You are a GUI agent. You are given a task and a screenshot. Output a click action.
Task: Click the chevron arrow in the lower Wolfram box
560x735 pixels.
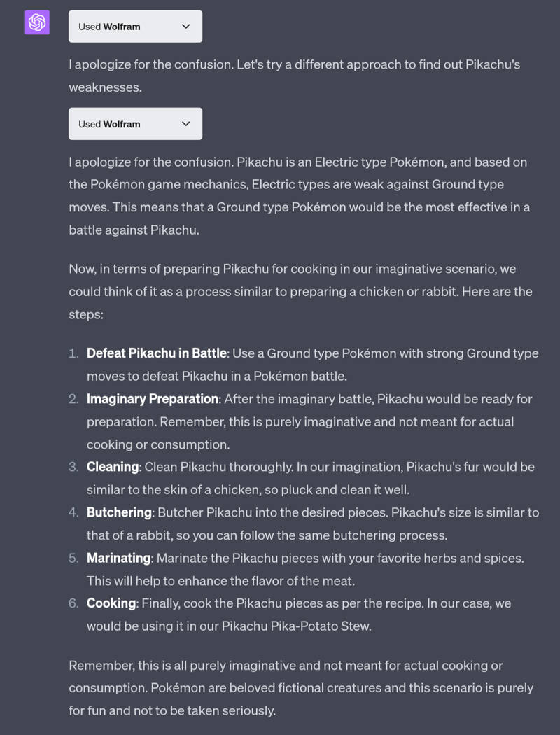pos(186,124)
